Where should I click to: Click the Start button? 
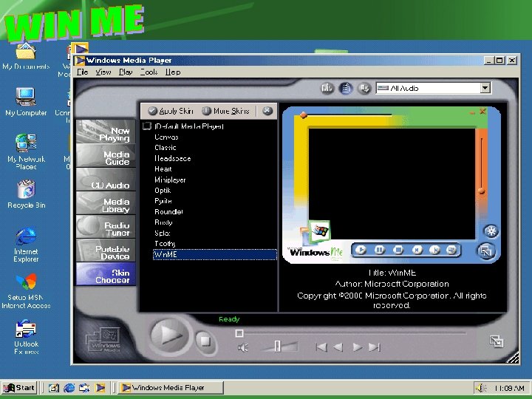(18, 387)
